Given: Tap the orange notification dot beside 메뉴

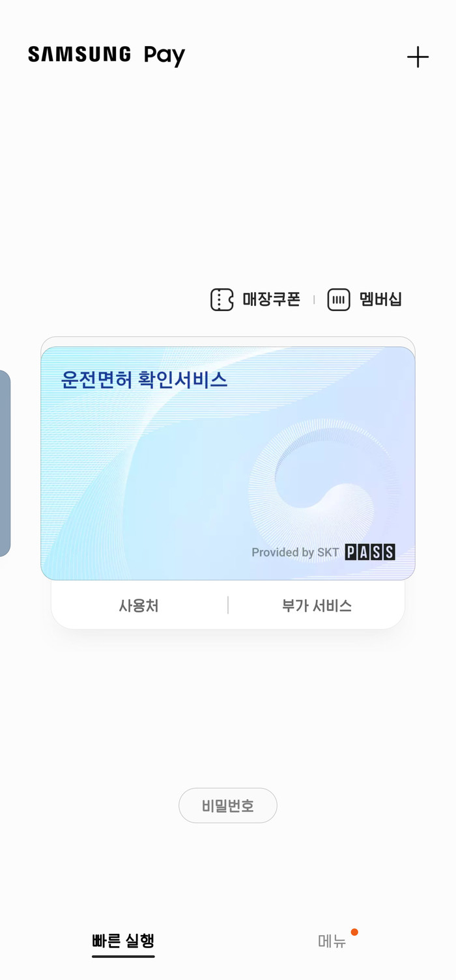Looking at the screenshot, I should click(x=354, y=932).
